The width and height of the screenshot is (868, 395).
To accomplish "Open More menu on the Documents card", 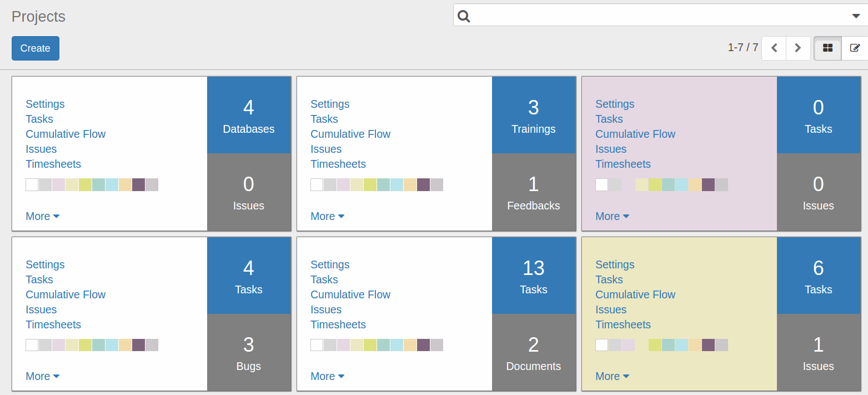I will coord(327,376).
